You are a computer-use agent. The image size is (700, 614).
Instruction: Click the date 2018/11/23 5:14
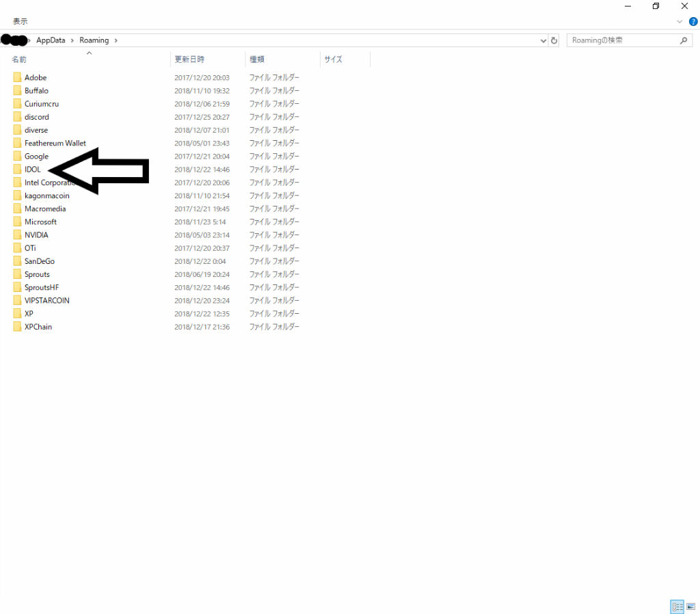(x=200, y=222)
